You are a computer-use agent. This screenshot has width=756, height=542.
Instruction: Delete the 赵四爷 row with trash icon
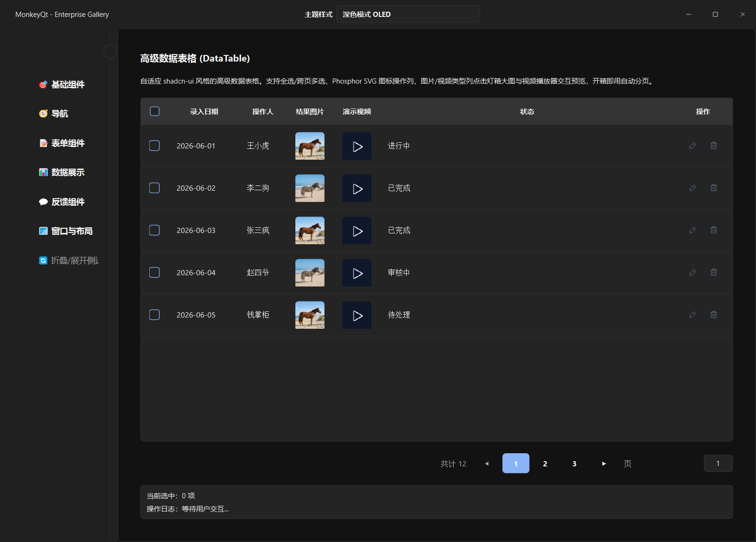714,272
